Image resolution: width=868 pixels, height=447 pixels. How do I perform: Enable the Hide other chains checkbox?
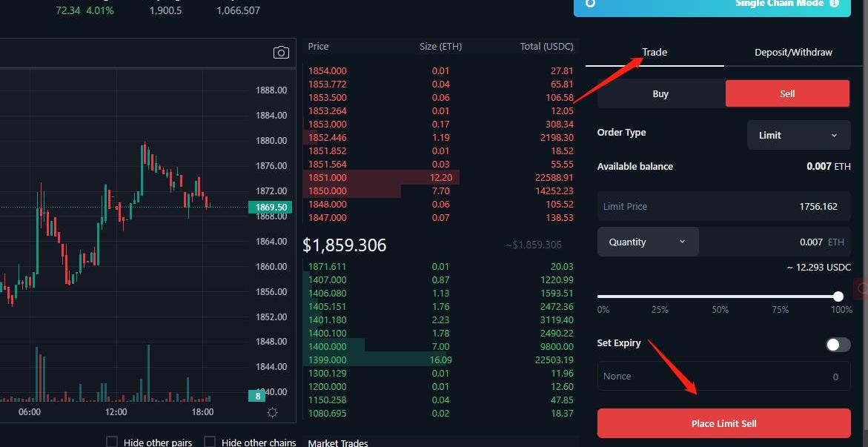(210, 442)
